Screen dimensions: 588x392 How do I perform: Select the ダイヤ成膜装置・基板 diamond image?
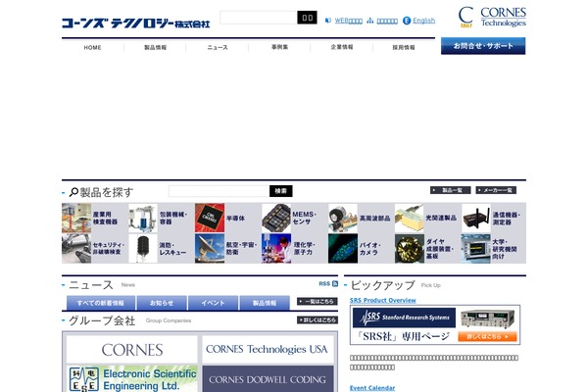coord(410,248)
